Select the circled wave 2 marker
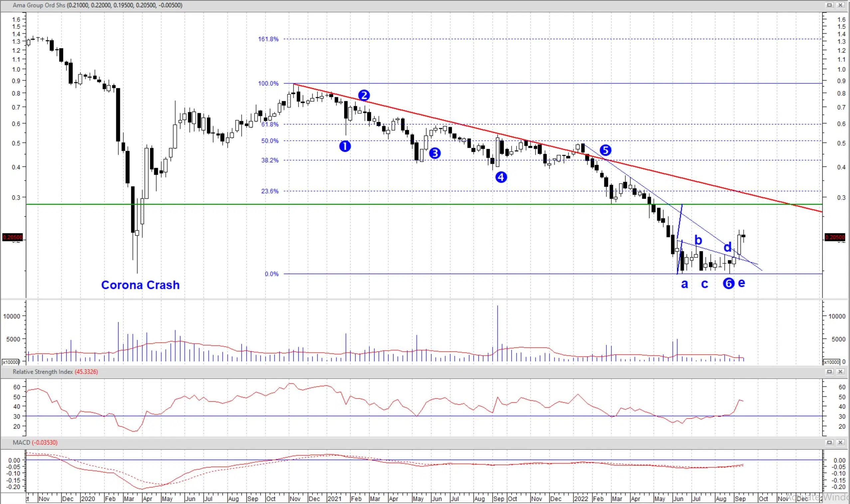This screenshot has height=504, width=850. click(364, 95)
